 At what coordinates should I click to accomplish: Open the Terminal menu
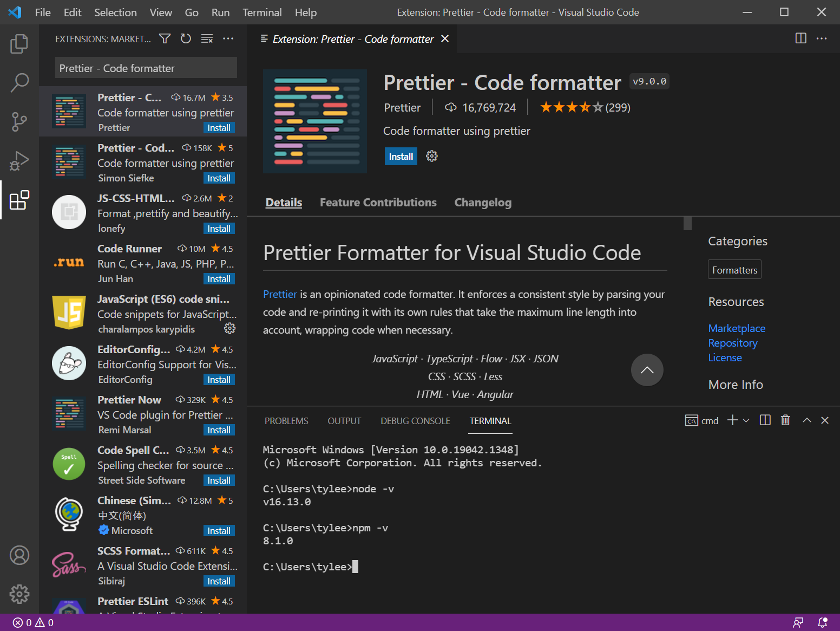point(262,12)
